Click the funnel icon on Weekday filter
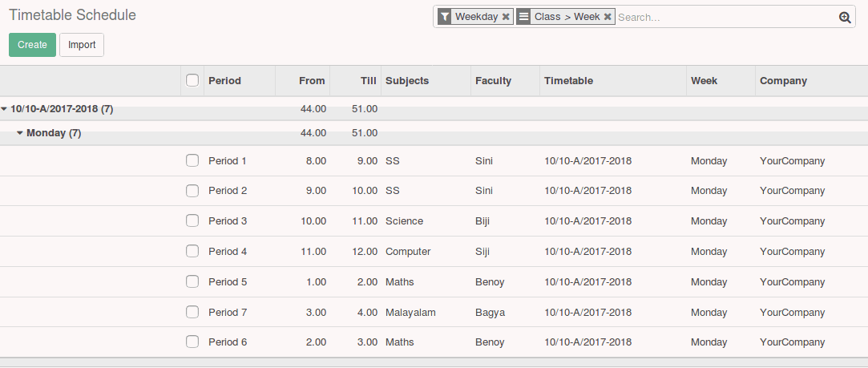 point(444,17)
